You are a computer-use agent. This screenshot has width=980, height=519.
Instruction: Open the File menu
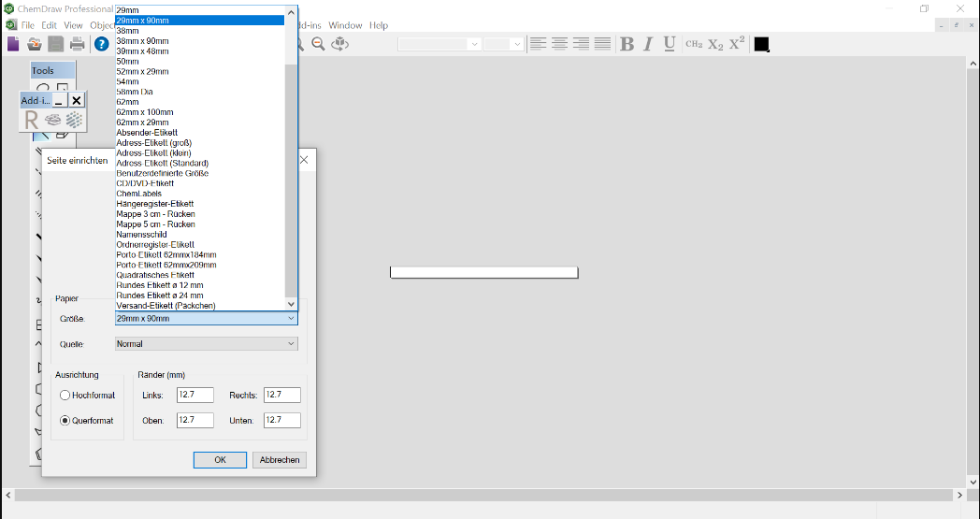click(x=27, y=25)
